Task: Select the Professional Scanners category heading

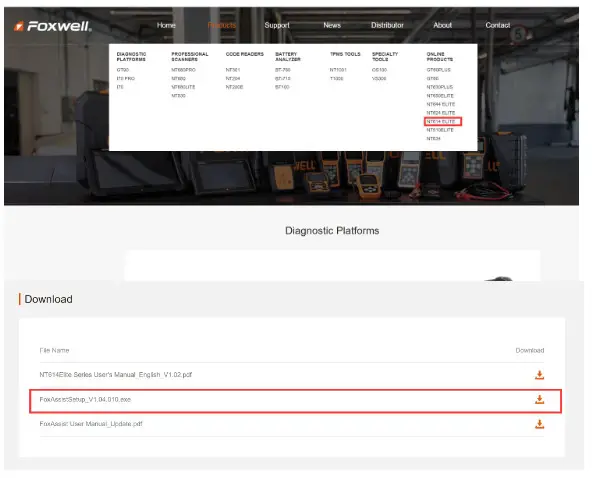Action: 191,57
